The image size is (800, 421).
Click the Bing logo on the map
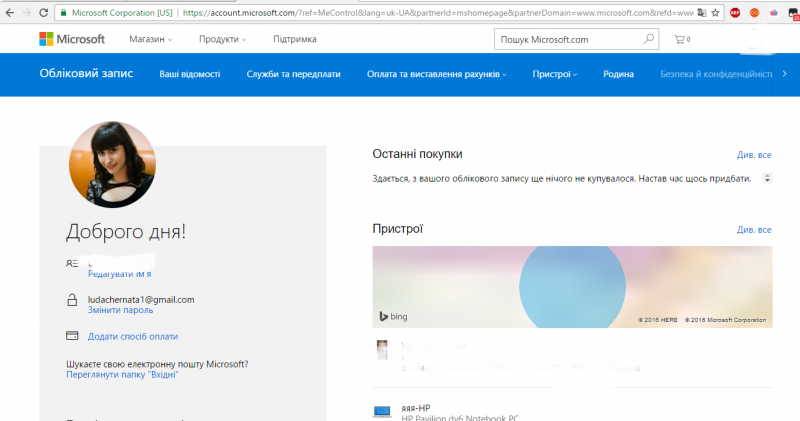point(393,316)
